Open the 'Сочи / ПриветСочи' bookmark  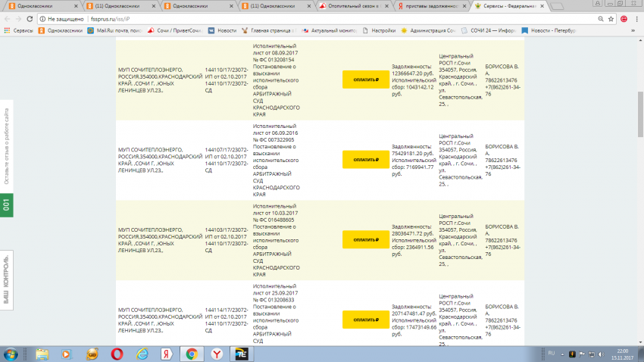pos(173,31)
